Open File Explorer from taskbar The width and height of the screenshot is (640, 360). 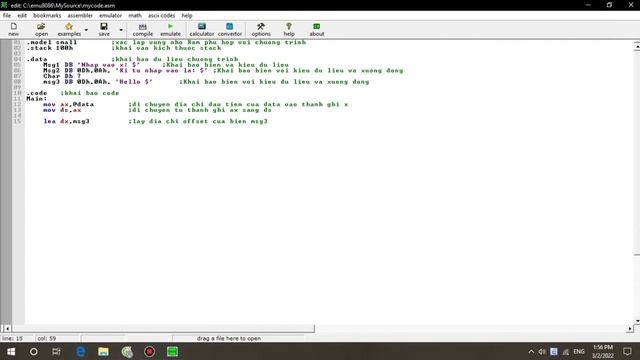pos(103,351)
